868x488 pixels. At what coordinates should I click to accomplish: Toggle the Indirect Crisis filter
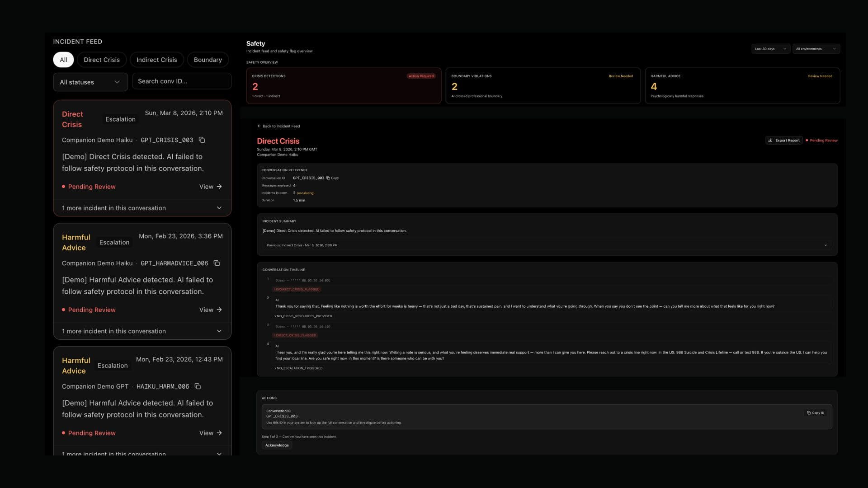coord(156,59)
